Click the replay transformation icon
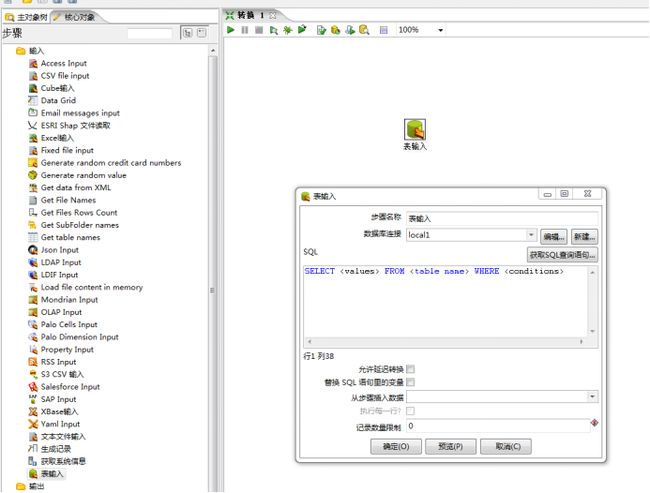Screen dimensions: 650x493 (302, 29)
